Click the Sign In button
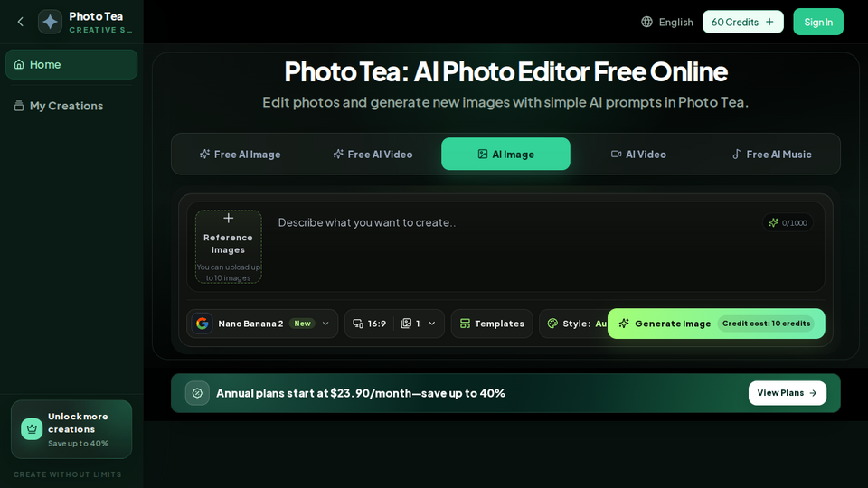 [818, 22]
